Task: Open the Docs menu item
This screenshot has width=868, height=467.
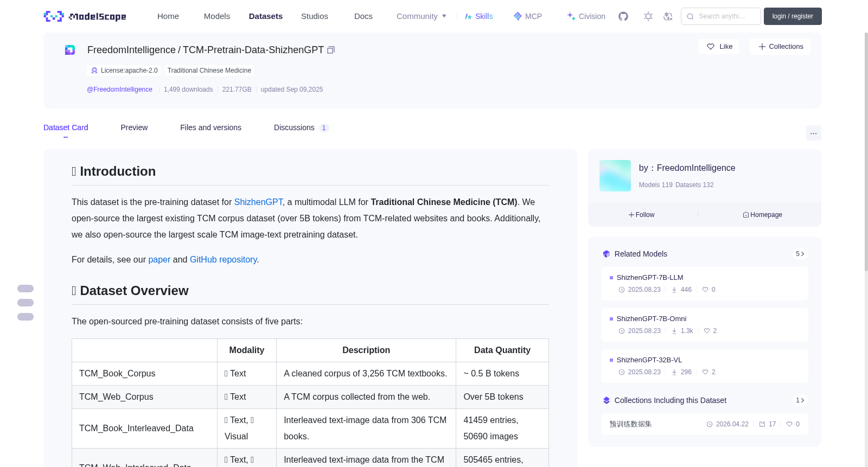Action: 363,16
